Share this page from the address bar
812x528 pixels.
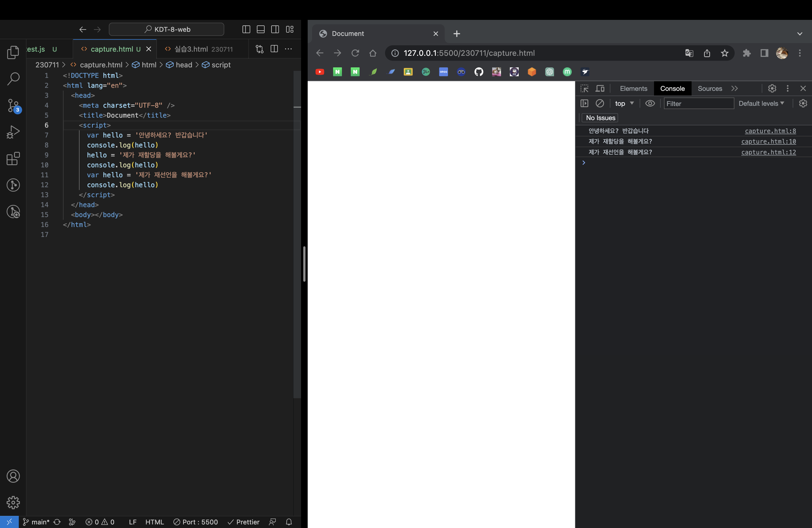(x=707, y=53)
